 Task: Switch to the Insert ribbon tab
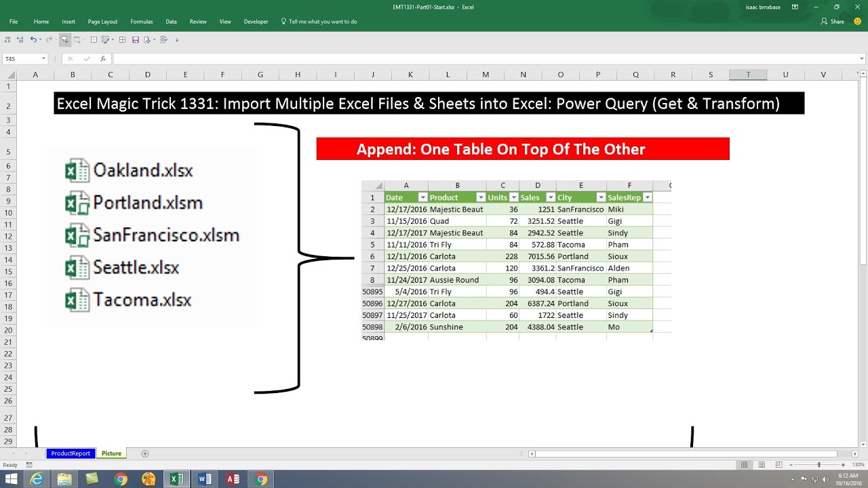(68, 22)
